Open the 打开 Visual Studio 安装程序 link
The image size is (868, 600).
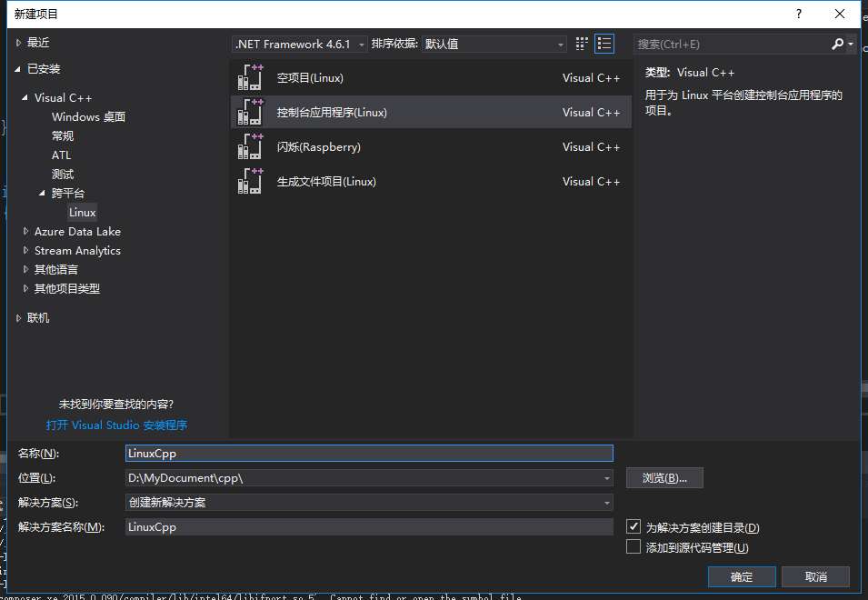[117, 425]
